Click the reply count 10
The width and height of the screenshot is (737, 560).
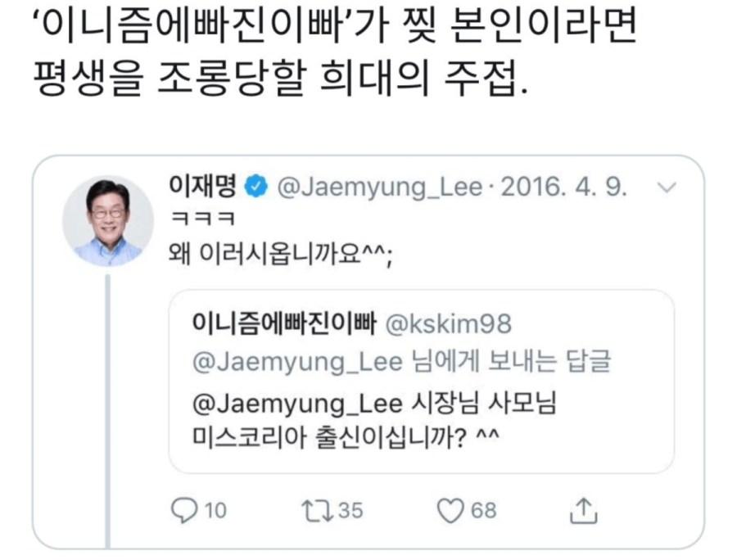pyautogui.click(x=215, y=510)
